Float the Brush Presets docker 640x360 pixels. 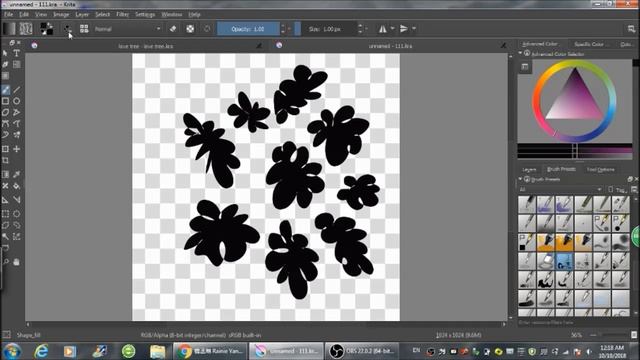630,179
